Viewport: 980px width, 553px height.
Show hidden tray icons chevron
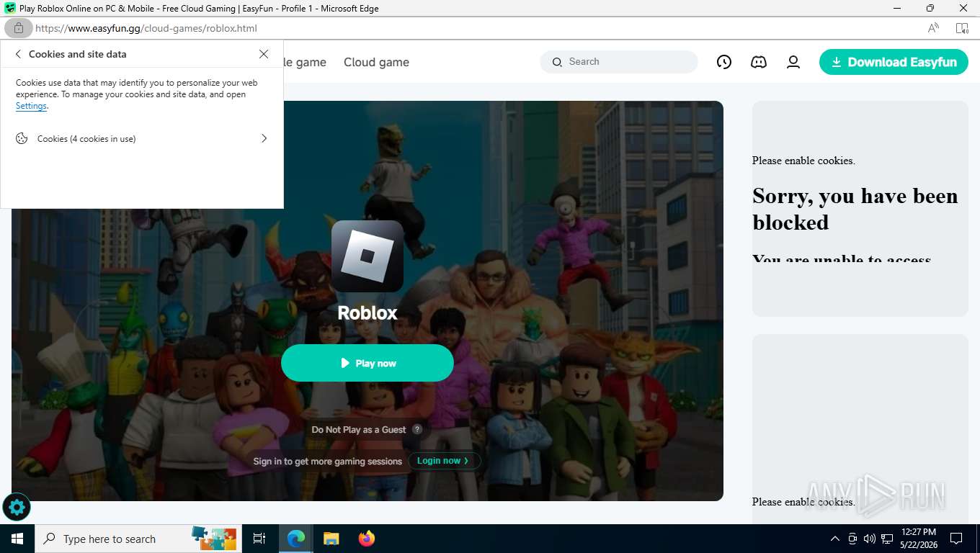click(835, 539)
